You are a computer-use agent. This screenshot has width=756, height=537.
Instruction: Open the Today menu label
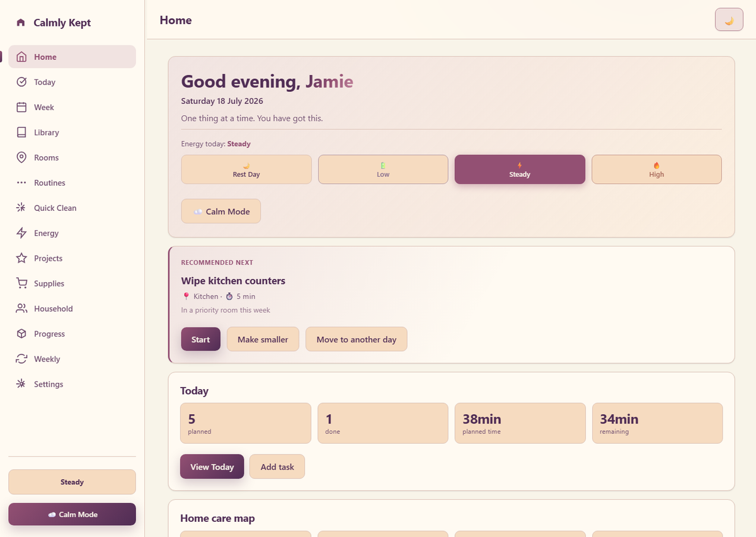(45, 82)
